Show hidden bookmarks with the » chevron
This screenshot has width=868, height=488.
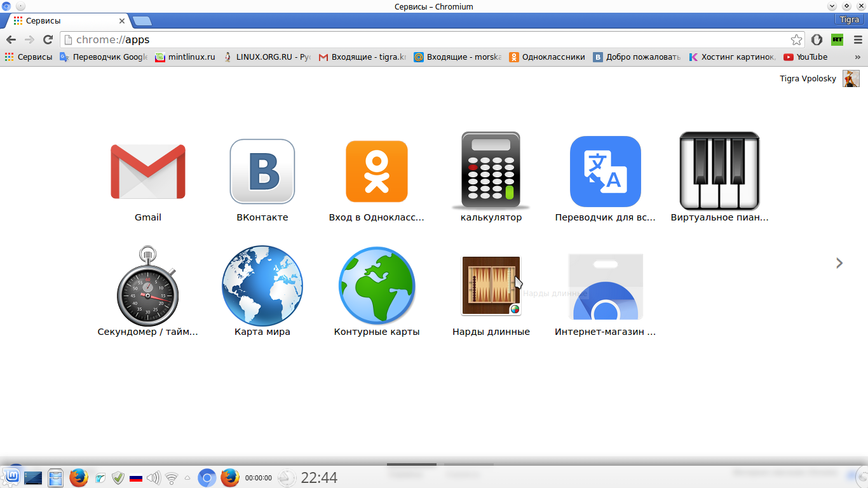tap(857, 57)
